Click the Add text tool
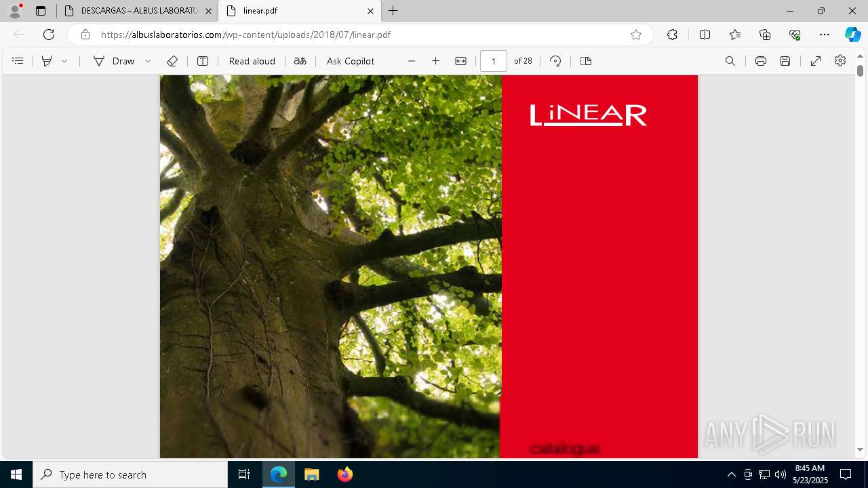Screen dimensions: 868x488 coord(203,61)
